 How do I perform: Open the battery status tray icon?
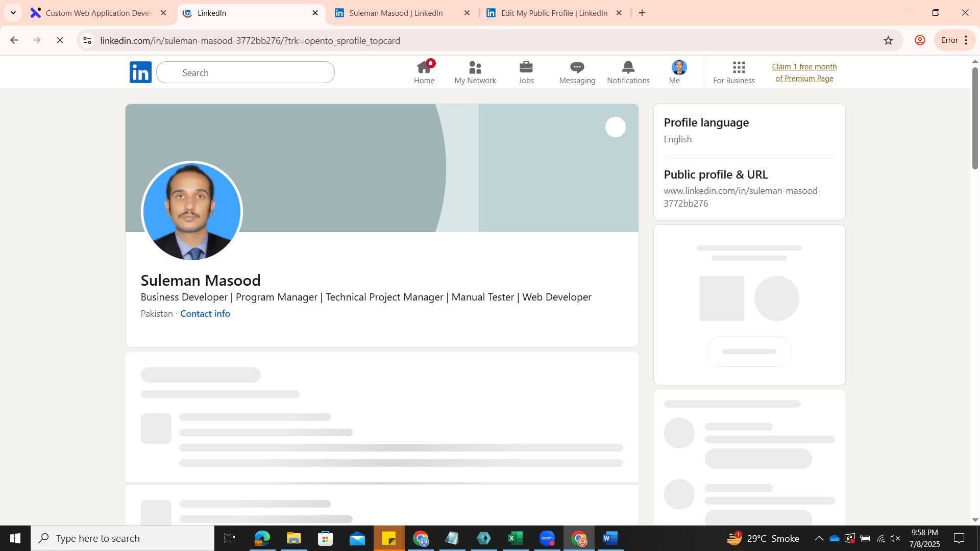[865, 538]
